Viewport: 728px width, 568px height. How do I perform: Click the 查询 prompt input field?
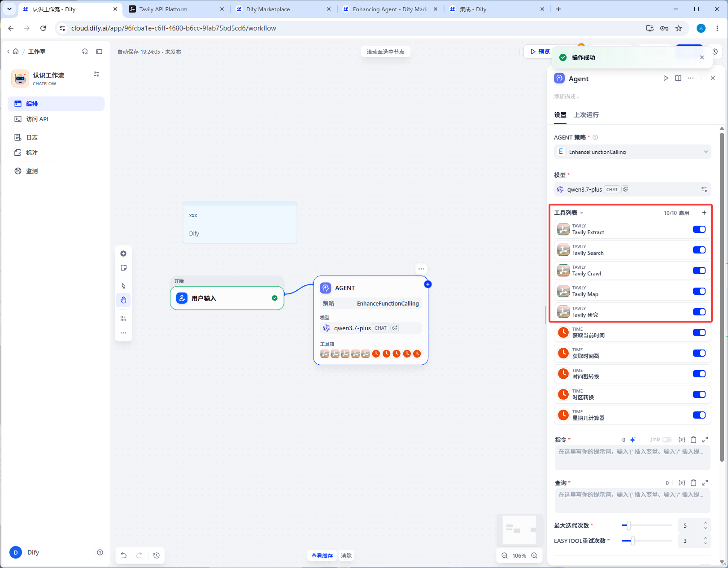pyautogui.click(x=632, y=500)
